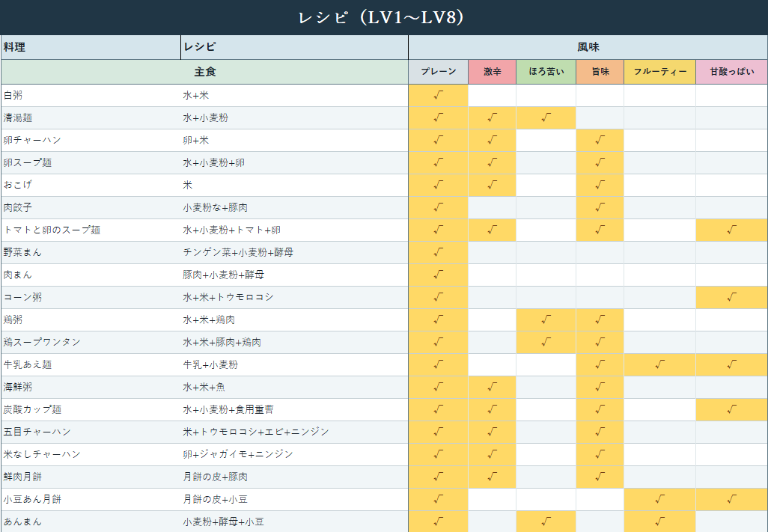Click the 激辛 checkmark for おこげ
The image size is (768, 532).
(493, 185)
